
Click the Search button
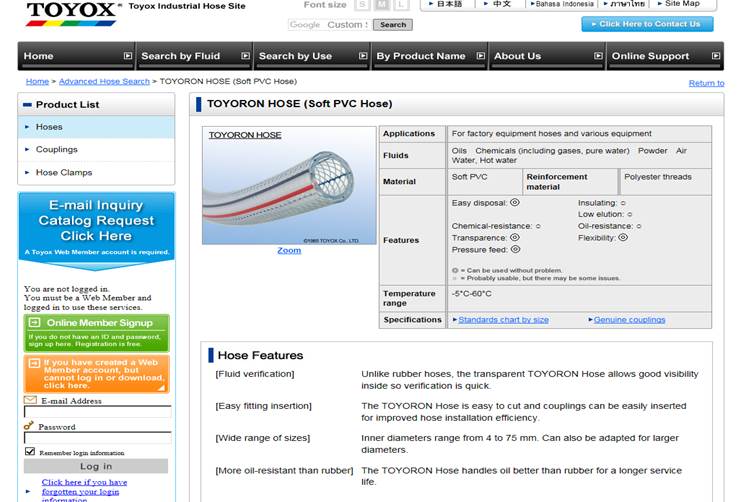[393, 25]
